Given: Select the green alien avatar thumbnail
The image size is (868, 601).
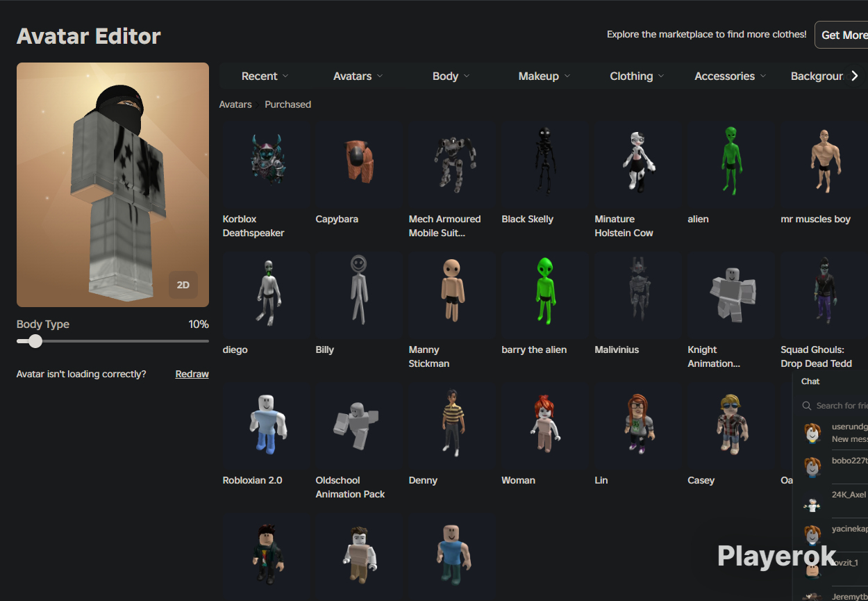Looking at the screenshot, I should pyautogui.click(x=731, y=165).
